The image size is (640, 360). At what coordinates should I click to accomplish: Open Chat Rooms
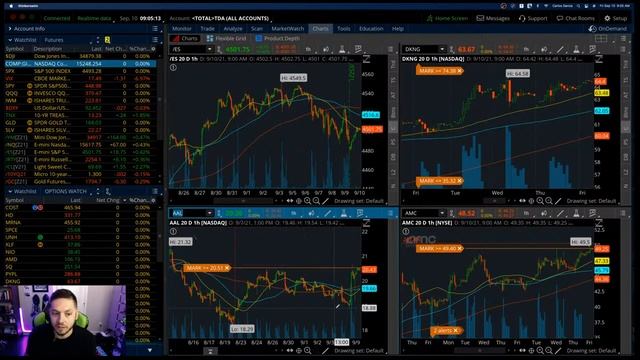click(x=576, y=18)
